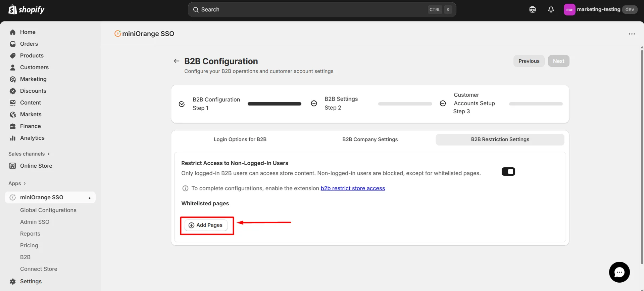This screenshot has width=644, height=291.
Task: Click the Products tag icon
Action: point(13,56)
